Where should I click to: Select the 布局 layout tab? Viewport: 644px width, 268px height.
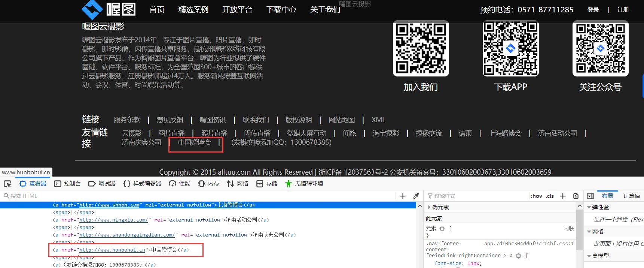[607, 196]
